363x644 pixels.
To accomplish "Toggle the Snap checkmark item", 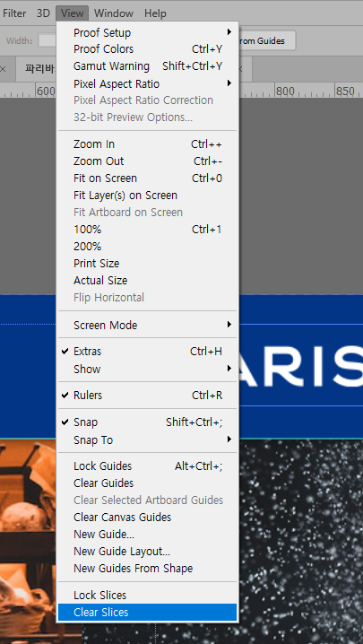I will (147, 422).
